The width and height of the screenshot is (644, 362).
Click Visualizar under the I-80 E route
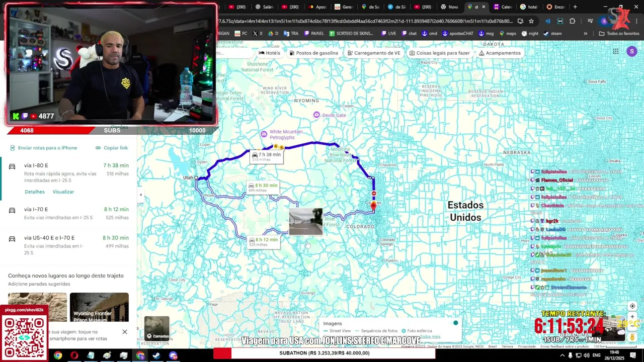[63, 192]
